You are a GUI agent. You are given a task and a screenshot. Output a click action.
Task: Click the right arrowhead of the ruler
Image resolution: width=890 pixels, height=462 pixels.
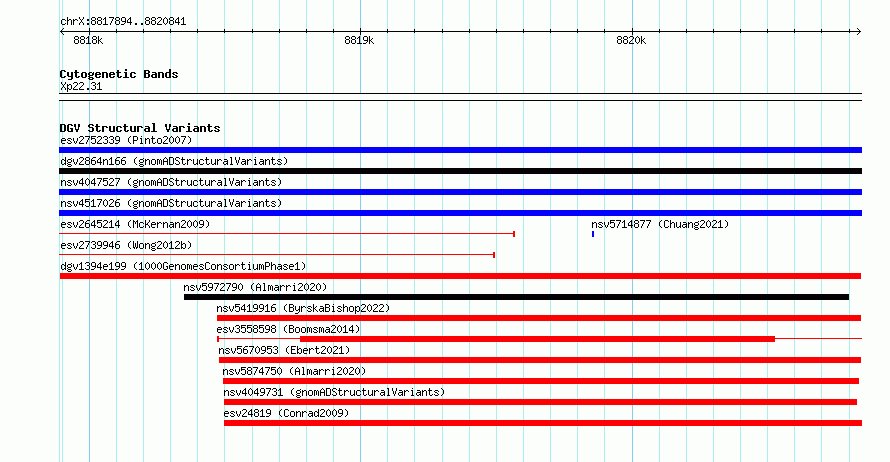click(x=859, y=31)
